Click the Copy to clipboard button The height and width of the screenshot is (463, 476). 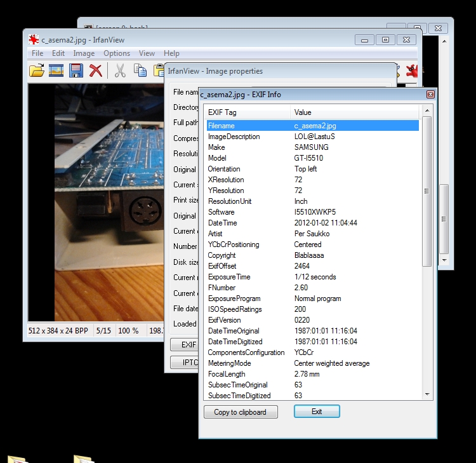click(241, 412)
